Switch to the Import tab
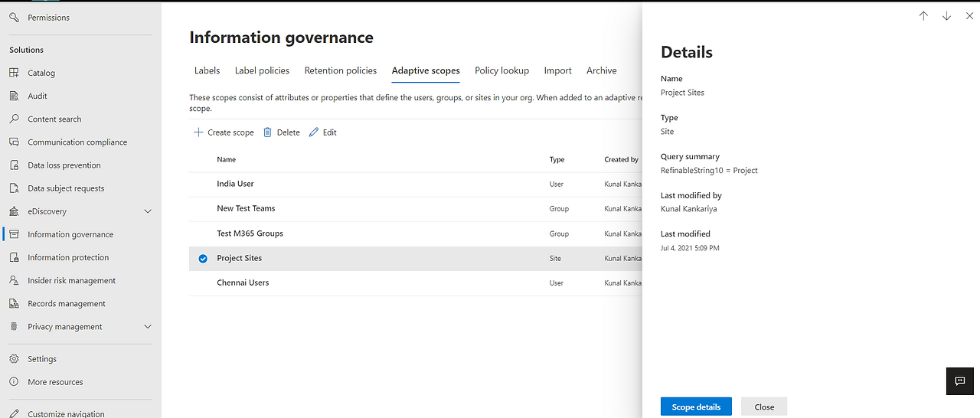Image resolution: width=980 pixels, height=418 pixels. [x=558, y=70]
